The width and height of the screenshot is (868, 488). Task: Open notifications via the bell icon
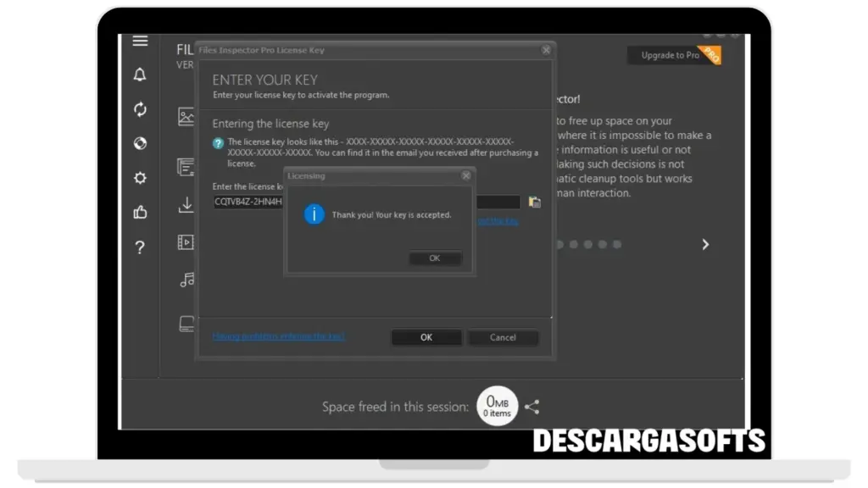pyautogui.click(x=140, y=75)
